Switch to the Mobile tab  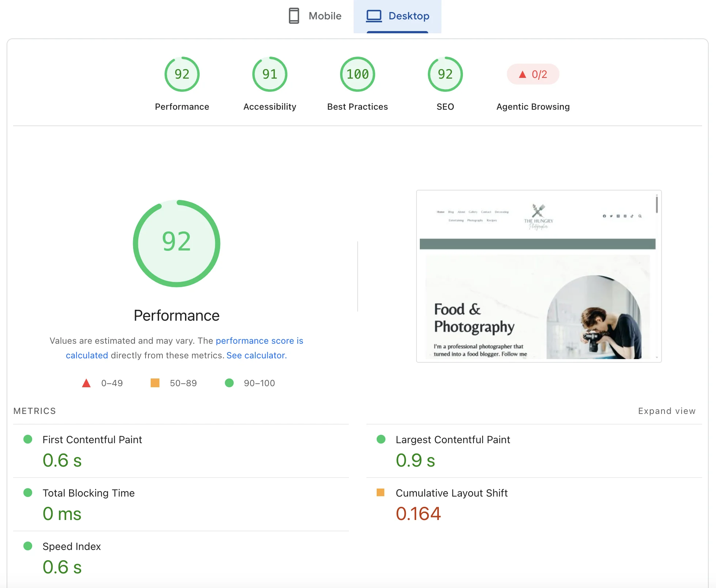tap(315, 16)
